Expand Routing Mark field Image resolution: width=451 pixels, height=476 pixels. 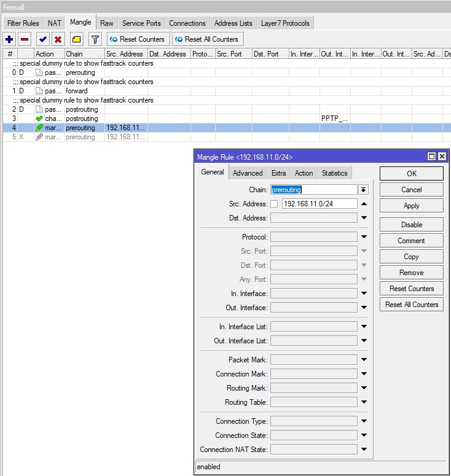[364, 388]
